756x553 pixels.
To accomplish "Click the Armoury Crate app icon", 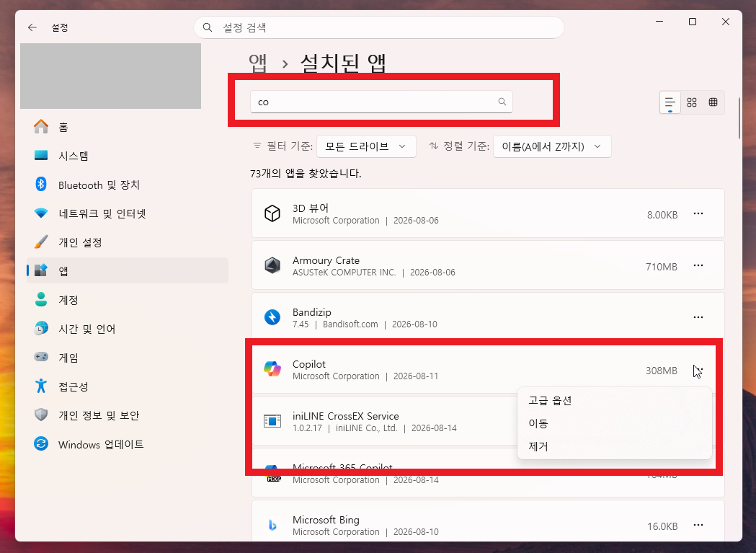I will (x=272, y=265).
